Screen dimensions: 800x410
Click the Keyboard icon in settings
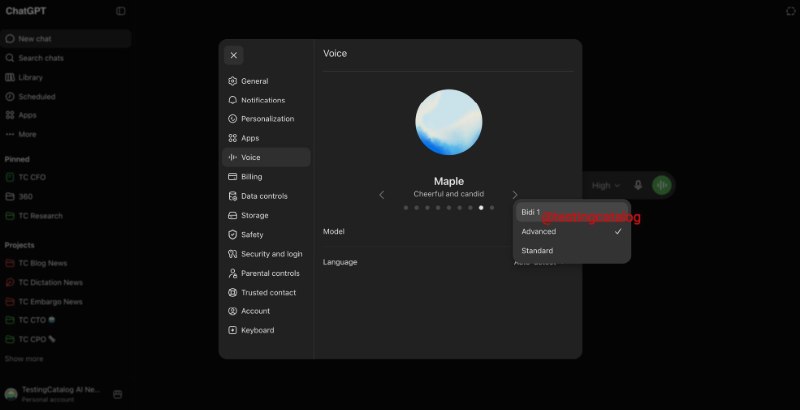[233, 330]
